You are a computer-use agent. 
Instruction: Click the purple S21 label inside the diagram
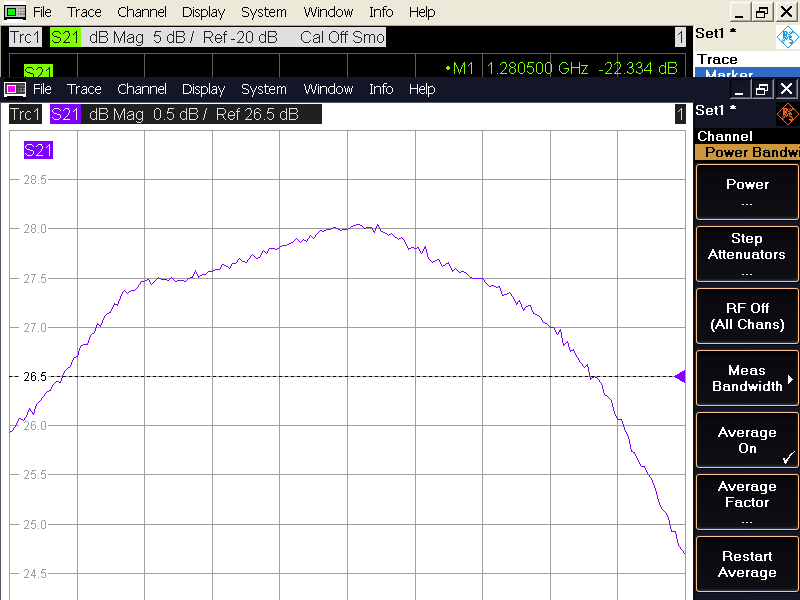(38, 151)
